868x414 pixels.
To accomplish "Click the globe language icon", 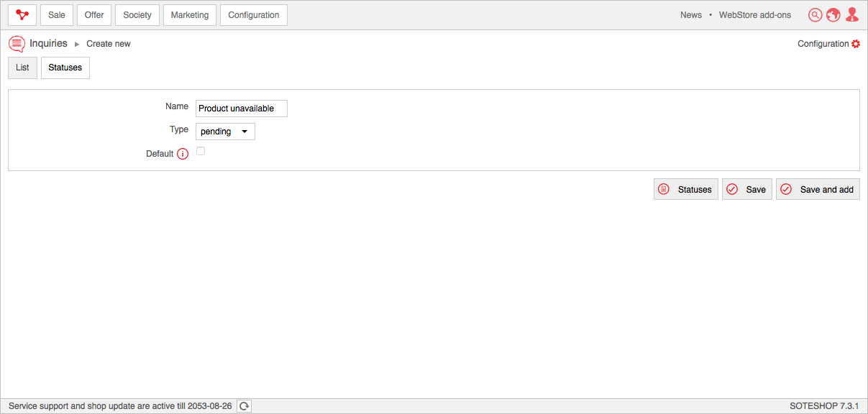I will 833,15.
